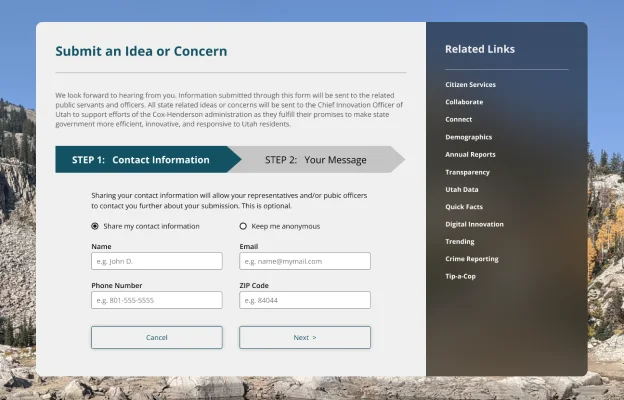Open the Quick Facts link

(x=464, y=207)
